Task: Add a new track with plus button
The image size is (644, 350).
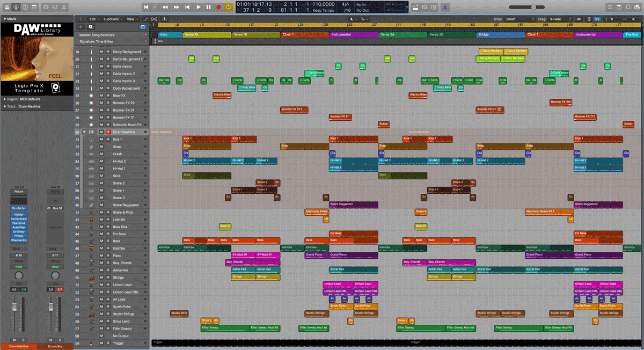Action: click(80, 26)
